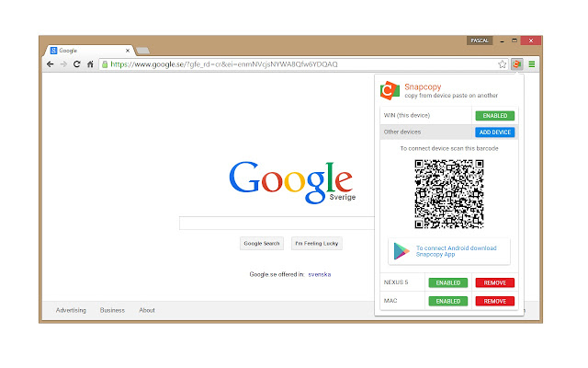Minimize the Chrome window
The image size is (588, 368).
point(503,40)
